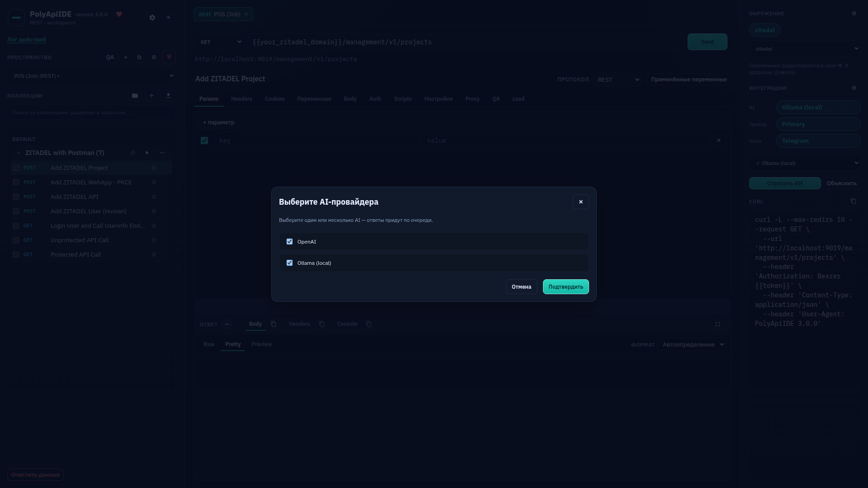Uncheck the OpenAI provider checkbox
868x488 pixels.
click(289, 242)
